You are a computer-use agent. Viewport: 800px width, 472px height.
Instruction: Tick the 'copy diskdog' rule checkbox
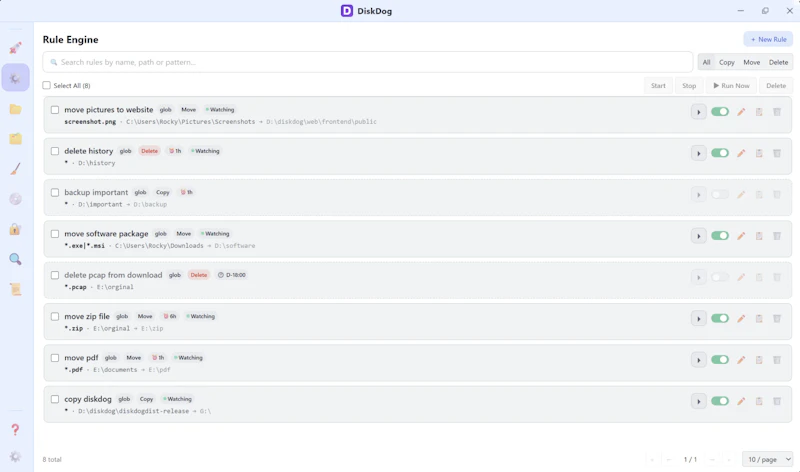55,399
